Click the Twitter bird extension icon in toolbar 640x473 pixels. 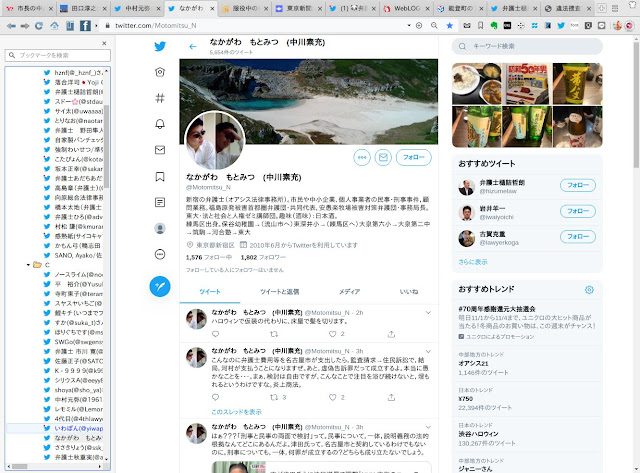point(561,25)
